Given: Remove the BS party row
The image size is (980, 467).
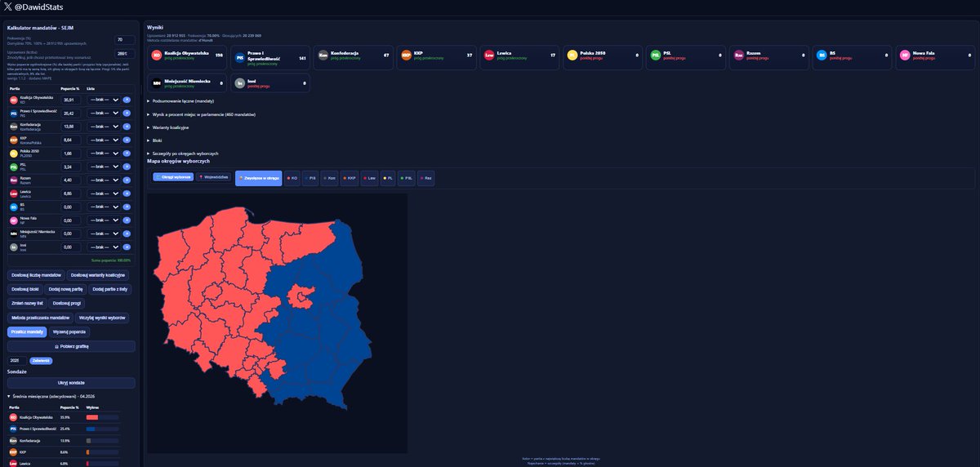Looking at the screenshot, I should click(x=127, y=207).
